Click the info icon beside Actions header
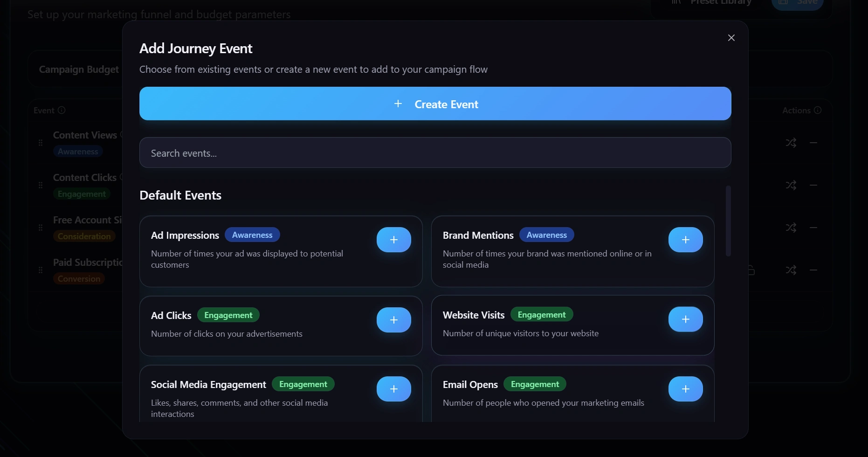 point(818,111)
